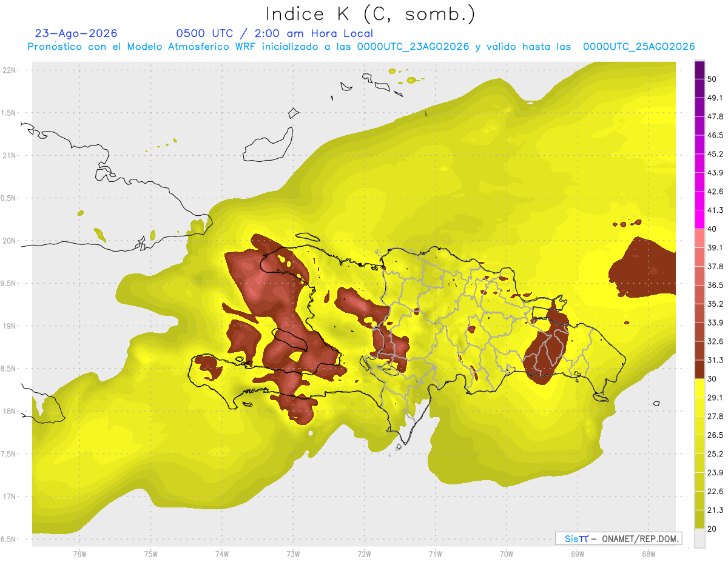
Task: Click the colorbar label '47.8'
Action: [x=715, y=116]
